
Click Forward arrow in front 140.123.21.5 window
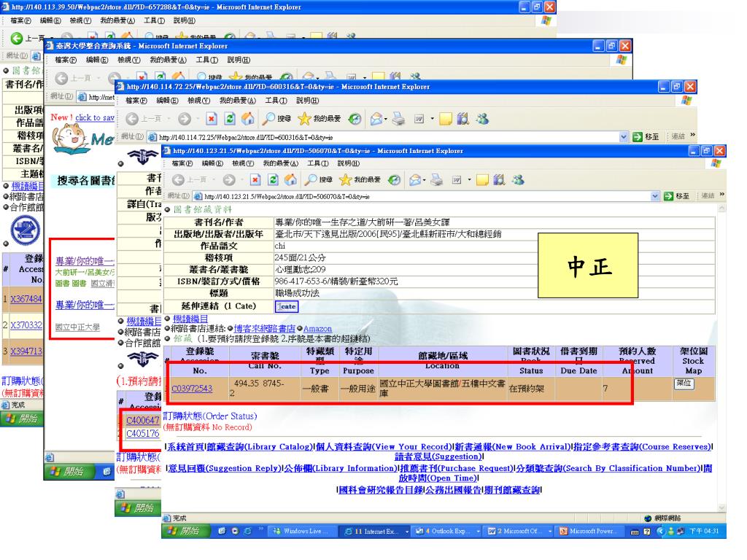click(229, 180)
